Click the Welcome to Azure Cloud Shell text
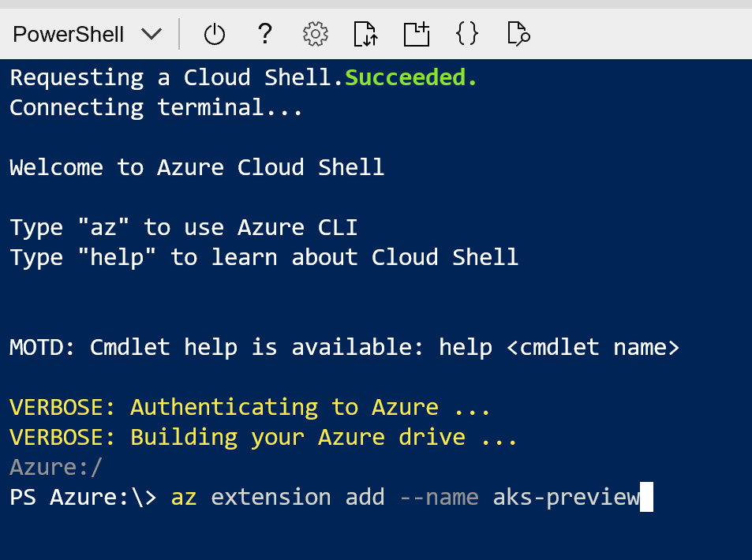Image resolution: width=752 pixels, height=560 pixels. pos(196,166)
